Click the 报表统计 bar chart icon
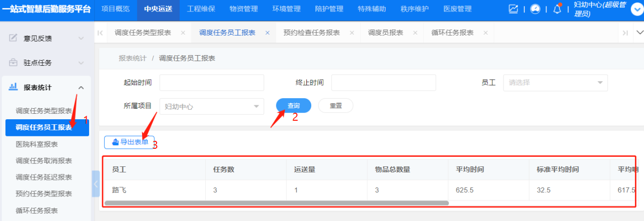This screenshot has height=221, width=644. 14,87
